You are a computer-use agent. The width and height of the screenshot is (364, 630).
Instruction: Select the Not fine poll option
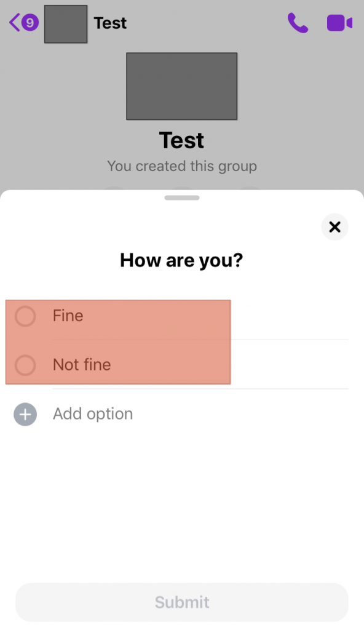[x=25, y=365]
